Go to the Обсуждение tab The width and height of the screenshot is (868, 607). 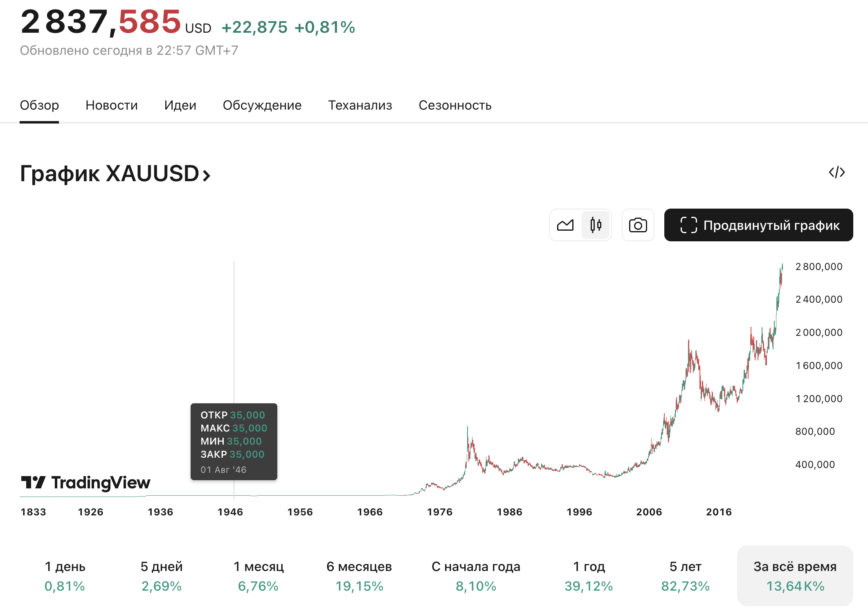tap(262, 106)
